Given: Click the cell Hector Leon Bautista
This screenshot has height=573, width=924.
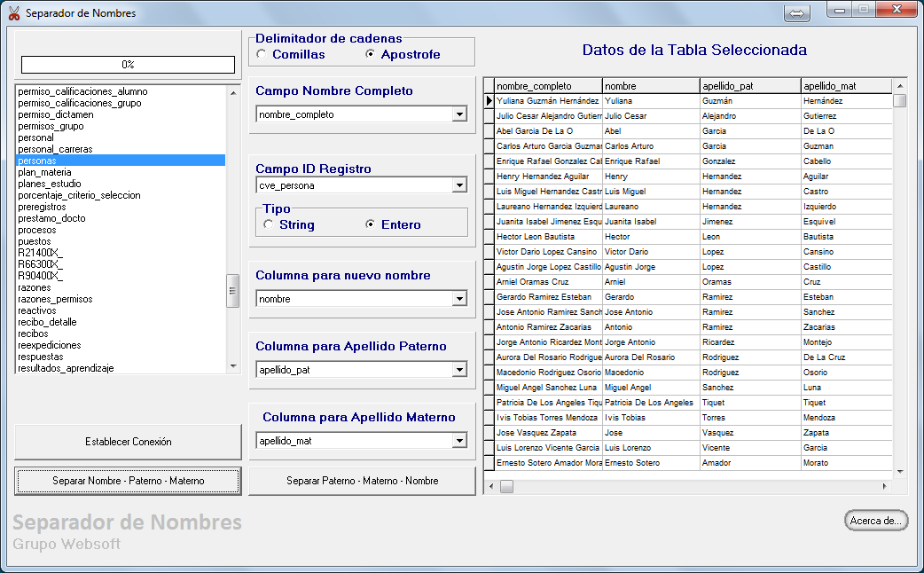Looking at the screenshot, I should coord(548,237).
